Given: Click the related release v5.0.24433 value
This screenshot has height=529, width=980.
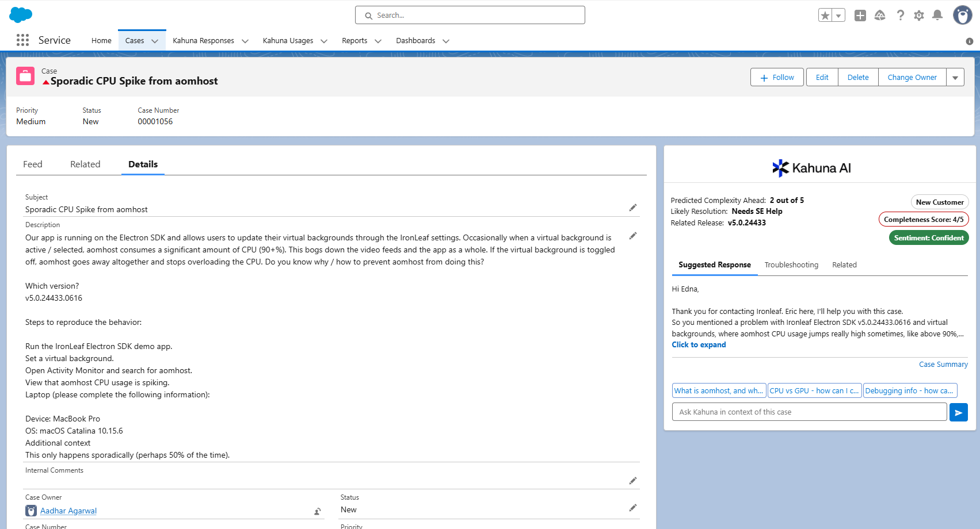Looking at the screenshot, I should [747, 223].
